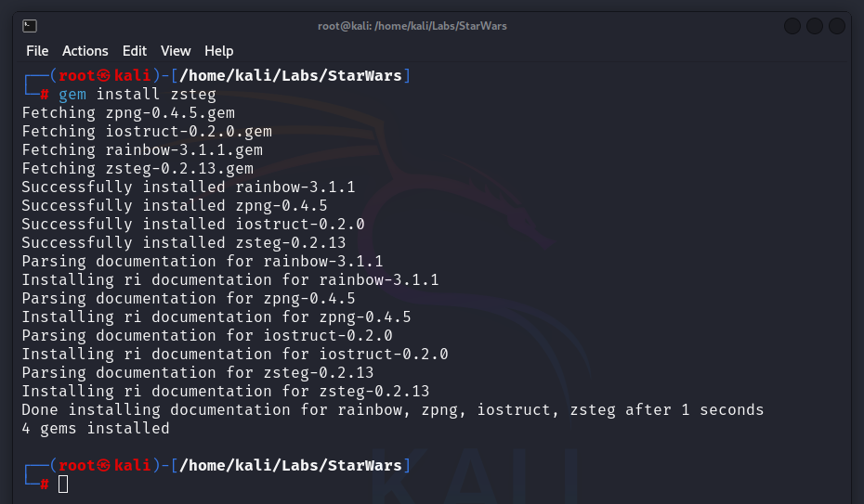Viewport: 864px width, 504px height.
Task: Click the 'Fetching zsteg-0.2.13.gem' line
Action: point(137,168)
